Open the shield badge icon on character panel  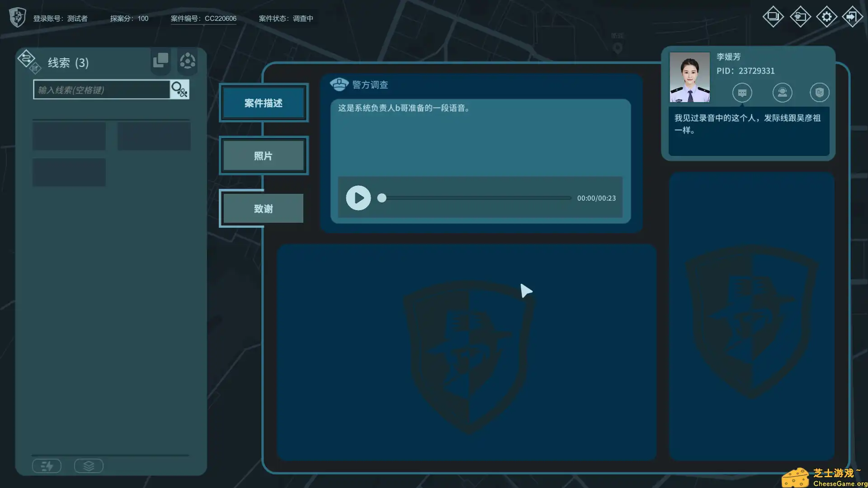pyautogui.click(x=819, y=93)
